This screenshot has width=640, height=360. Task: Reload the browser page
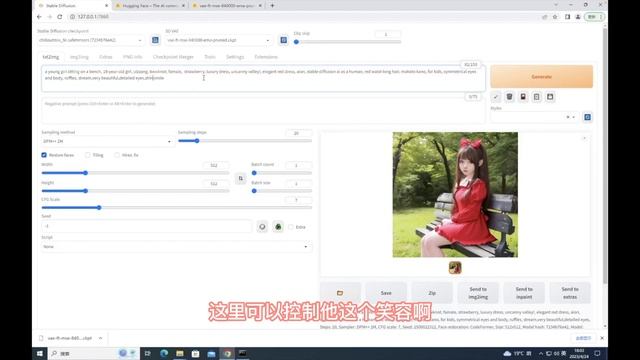(60, 17)
